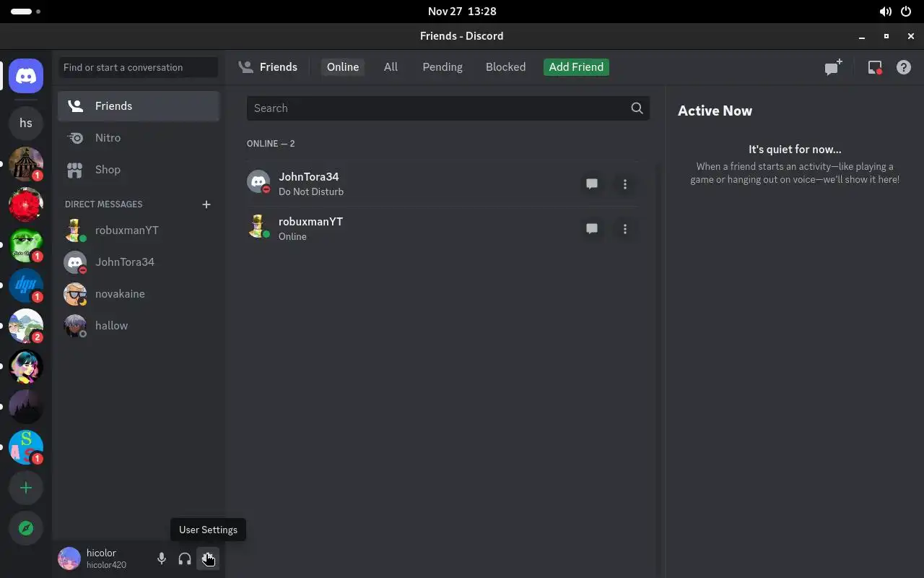The height and width of the screenshot is (578, 924).
Task: Open robuxmanYT direct message
Action: coord(139,230)
